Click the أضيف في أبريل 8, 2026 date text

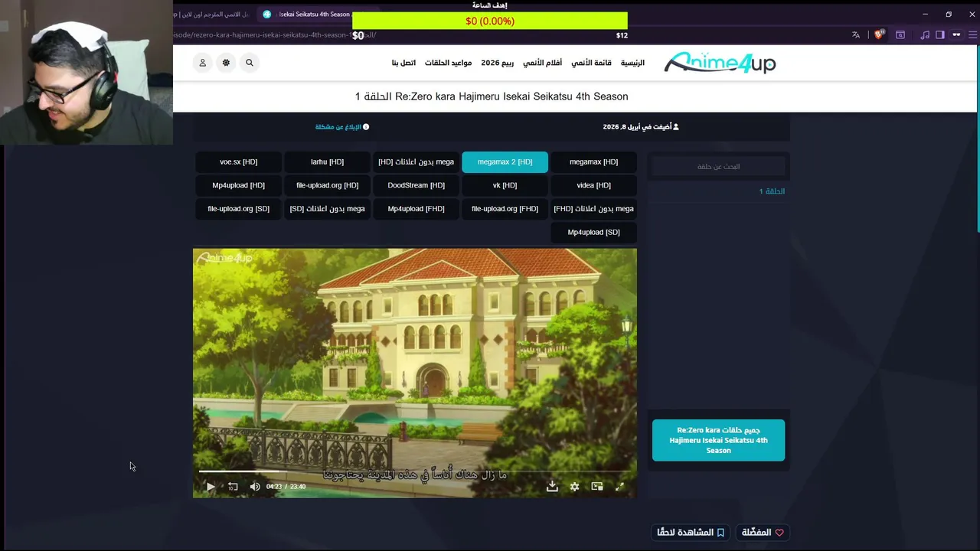click(641, 127)
